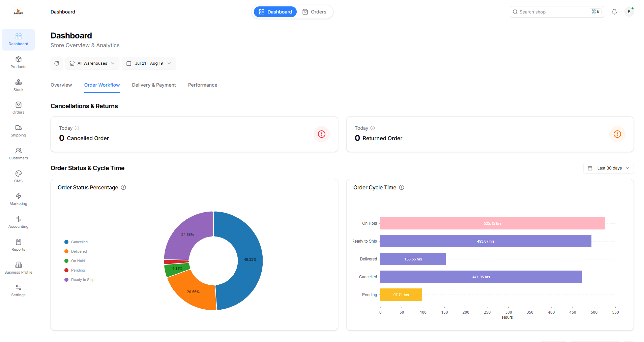Viewport: 644px width, 342px height.
Task: Toggle Ready to Ship legend item
Action: pos(80,280)
